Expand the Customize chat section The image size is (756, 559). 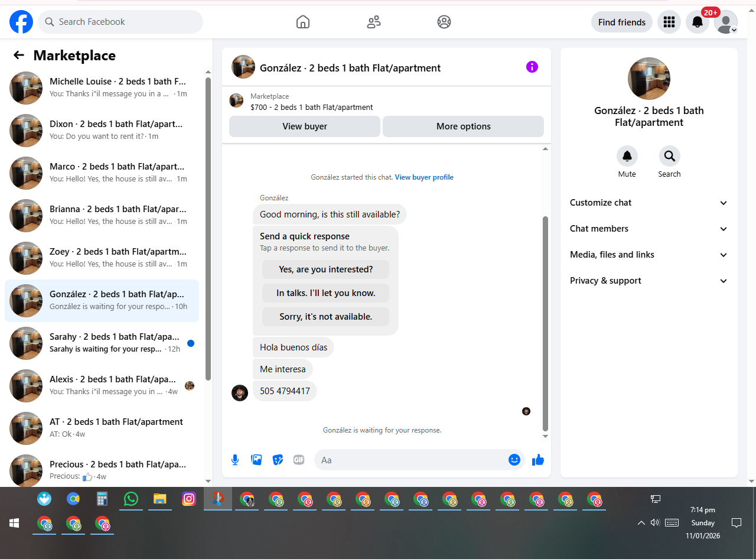649,203
